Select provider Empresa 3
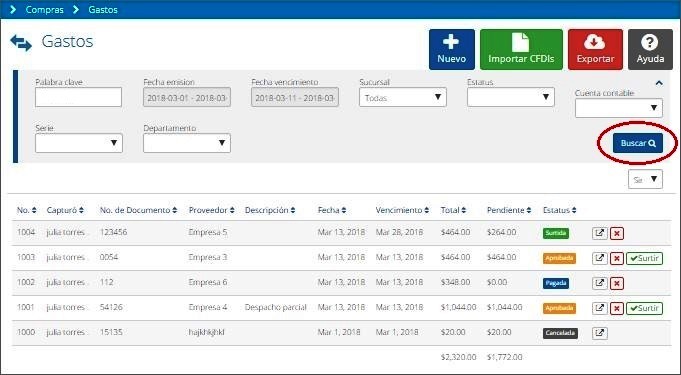The image size is (681, 375). [x=208, y=257]
